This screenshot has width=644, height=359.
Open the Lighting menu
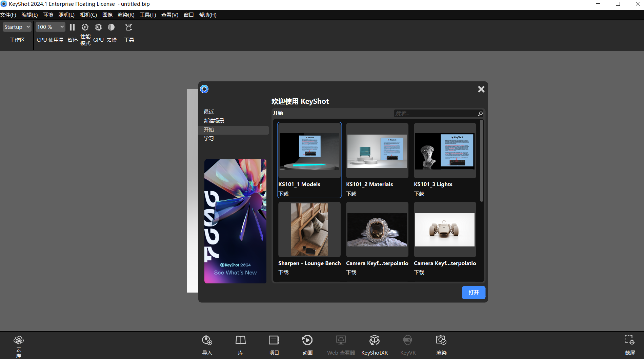pyautogui.click(x=66, y=15)
